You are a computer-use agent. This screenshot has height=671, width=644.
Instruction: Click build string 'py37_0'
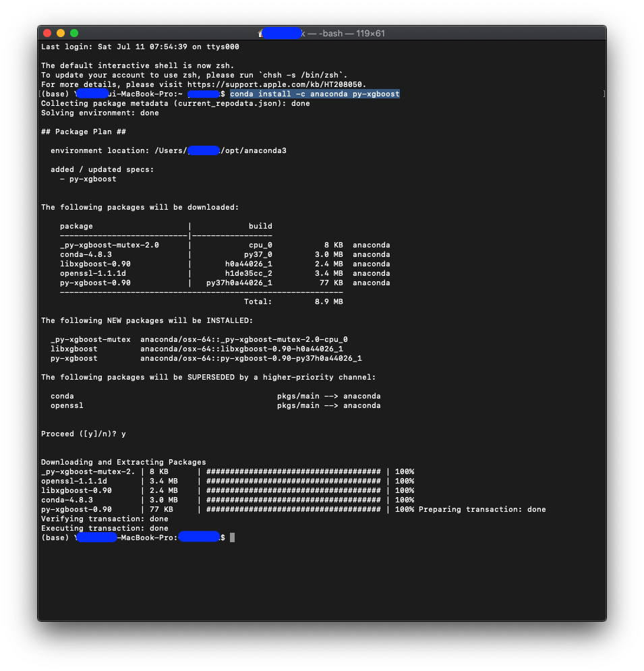[258, 254]
